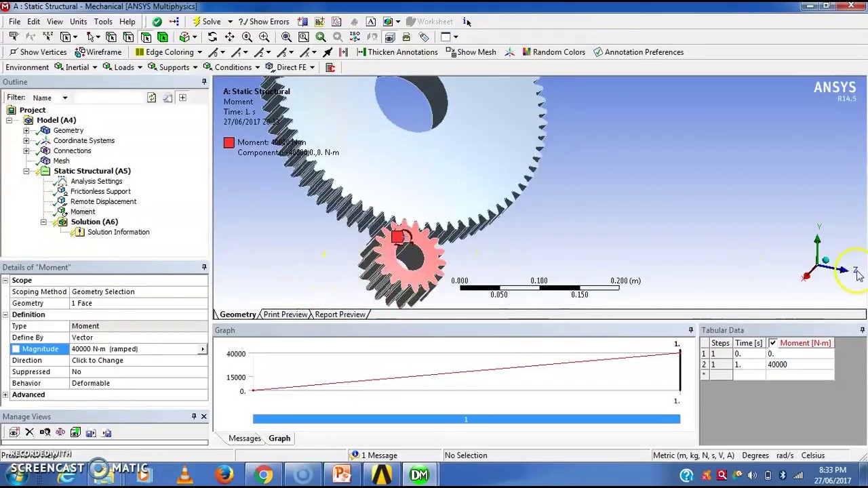
Task: Select the Face selection filter
Action: pos(146,37)
